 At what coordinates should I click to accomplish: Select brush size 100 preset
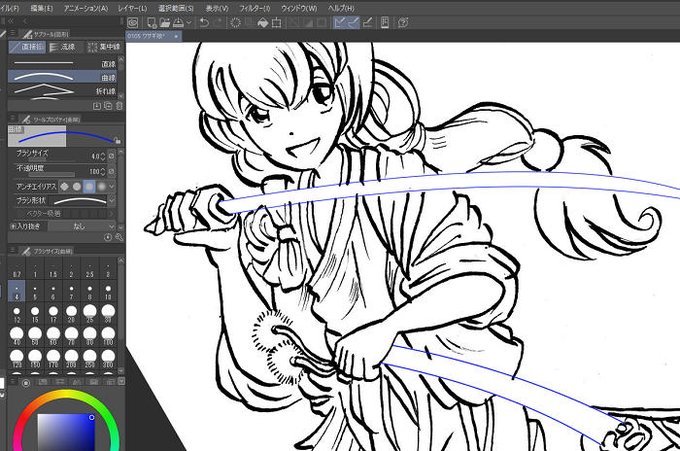(x=108, y=336)
